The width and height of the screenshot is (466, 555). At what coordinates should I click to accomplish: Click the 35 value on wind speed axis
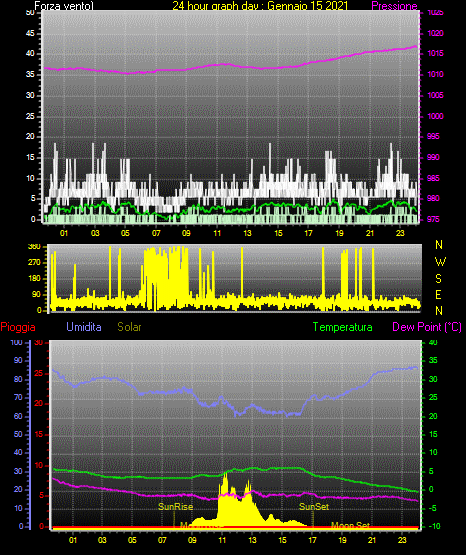coord(30,74)
